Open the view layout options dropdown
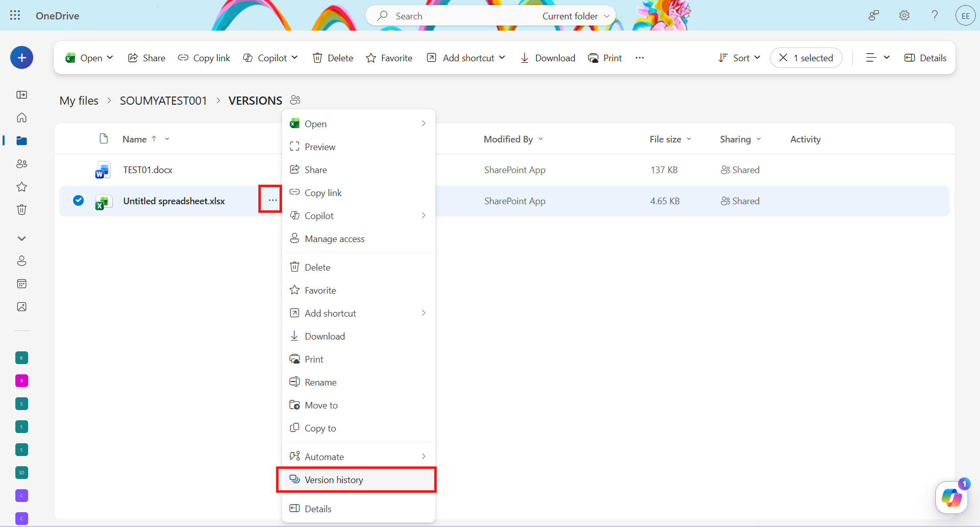Image resolution: width=980 pixels, height=527 pixels. click(x=878, y=58)
